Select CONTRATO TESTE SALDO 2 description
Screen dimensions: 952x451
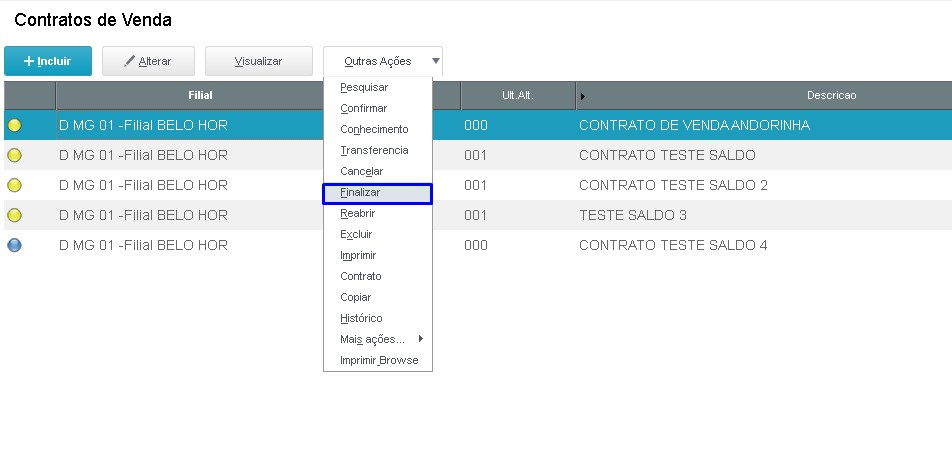[x=673, y=185]
